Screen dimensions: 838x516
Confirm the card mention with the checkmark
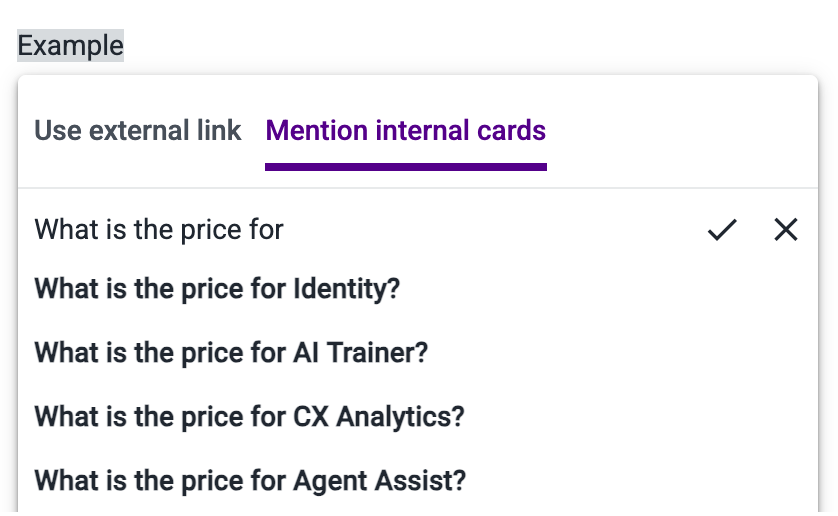721,231
